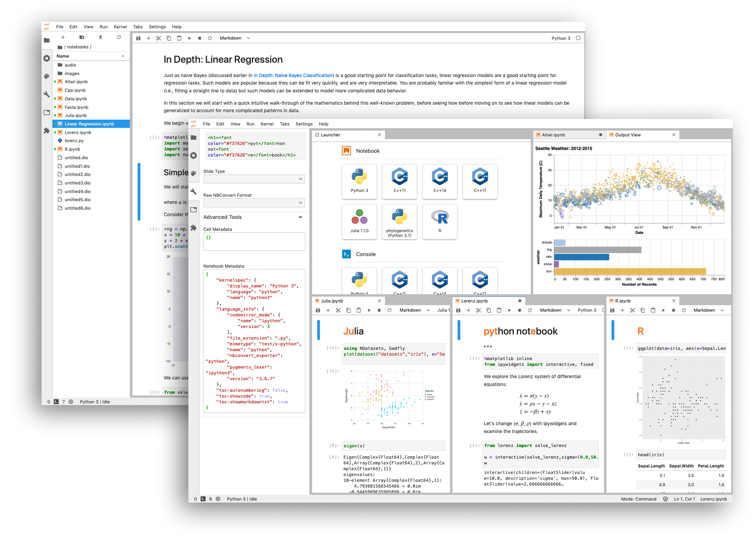Click the restart kernel toolbar icon
Screen dimensions: 756x536
[x=208, y=39]
